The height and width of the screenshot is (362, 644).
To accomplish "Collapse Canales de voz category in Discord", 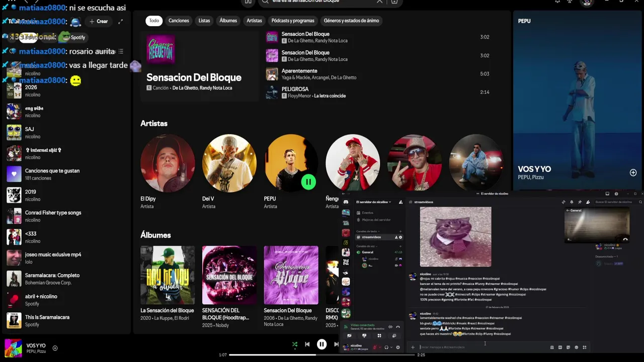I will [x=368, y=246].
